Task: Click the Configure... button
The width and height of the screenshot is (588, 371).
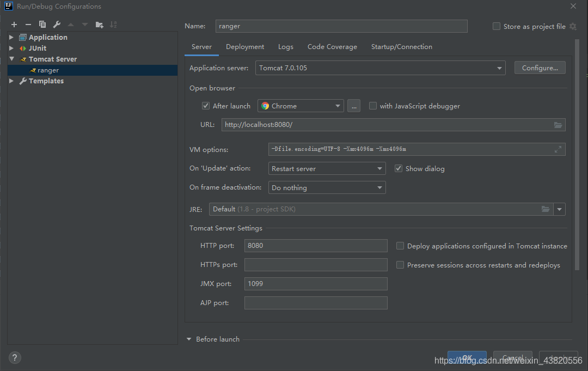Action: [540, 68]
